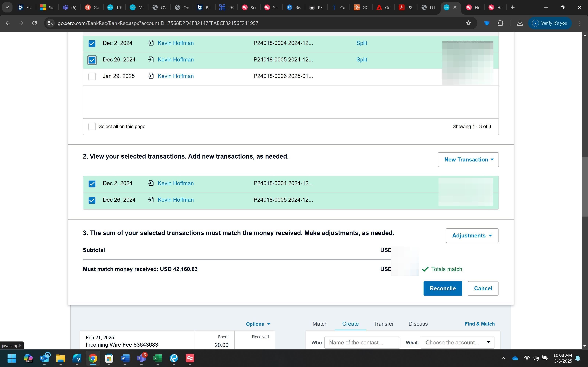The width and height of the screenshot is (588, 367).
Task: Reload the Xero page
Action: [35, 23]
